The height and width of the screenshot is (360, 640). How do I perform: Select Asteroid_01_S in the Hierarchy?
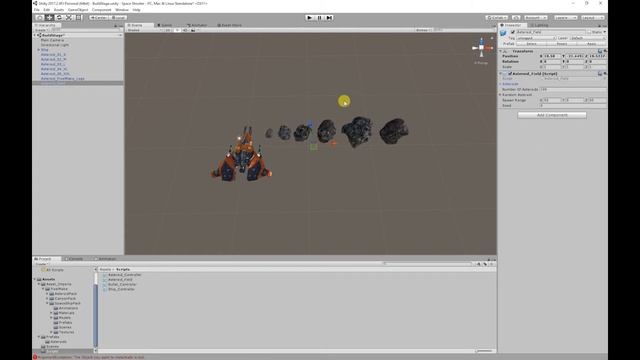click(x=53, y=55)
